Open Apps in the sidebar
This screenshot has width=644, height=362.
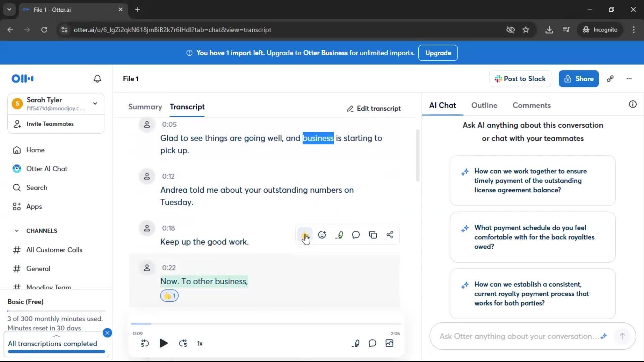pos(27,206)
